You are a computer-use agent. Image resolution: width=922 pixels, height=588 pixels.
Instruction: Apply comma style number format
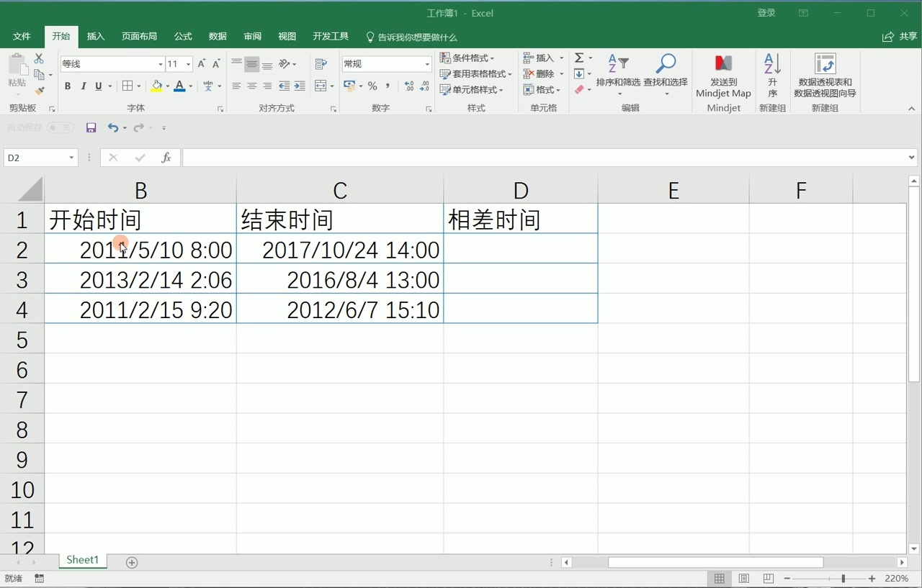(x=388, y=86)
